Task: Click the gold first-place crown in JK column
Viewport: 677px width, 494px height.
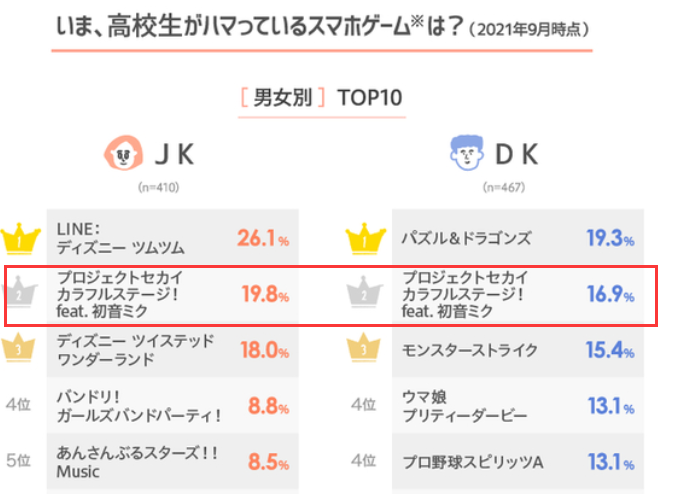Action: (20, 238)
